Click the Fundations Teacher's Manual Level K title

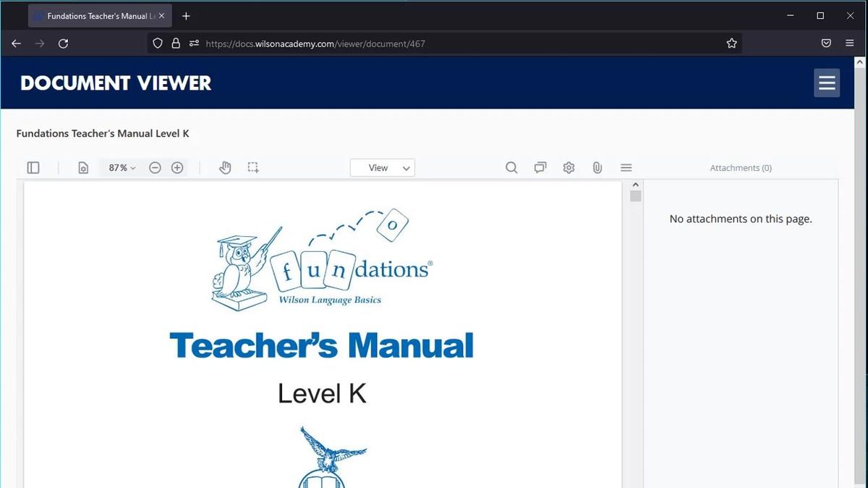[103, 133]
